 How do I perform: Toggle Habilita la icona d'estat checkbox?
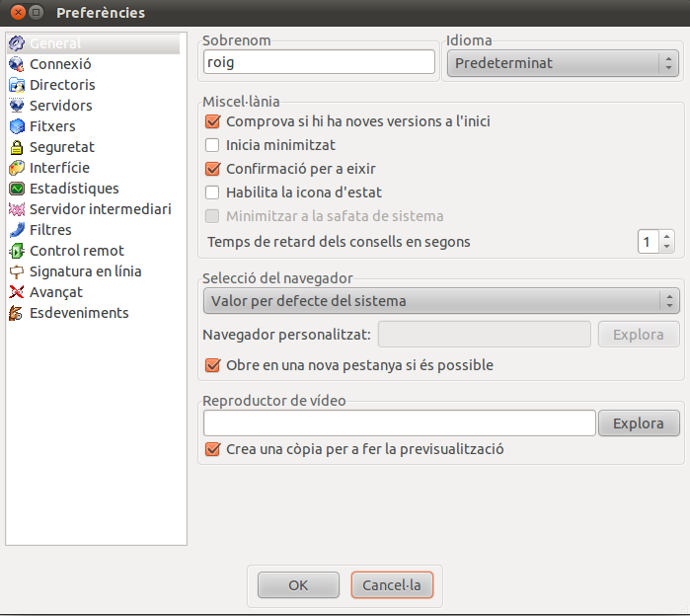(212, 192)
